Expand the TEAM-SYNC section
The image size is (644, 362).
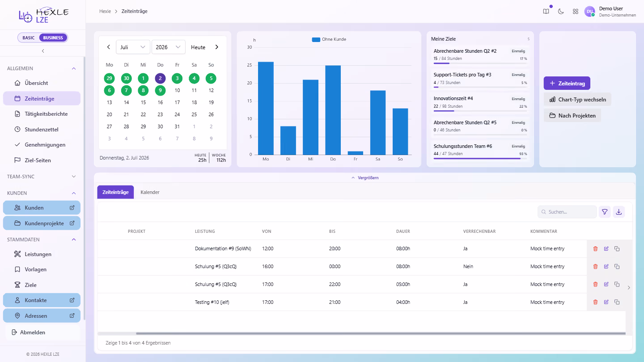point(74,177)
